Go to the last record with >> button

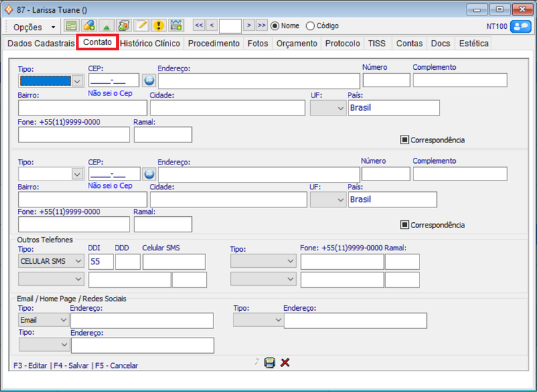pyautogui.click(x=261, y=26)
